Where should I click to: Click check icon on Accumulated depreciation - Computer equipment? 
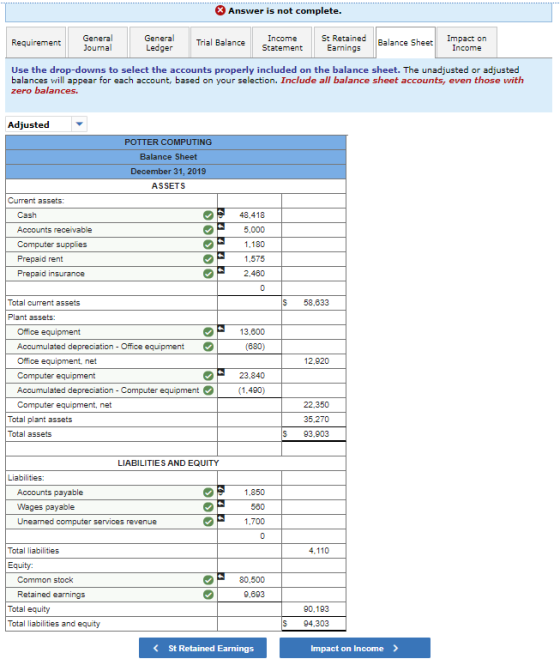click(x=208, y=390)
